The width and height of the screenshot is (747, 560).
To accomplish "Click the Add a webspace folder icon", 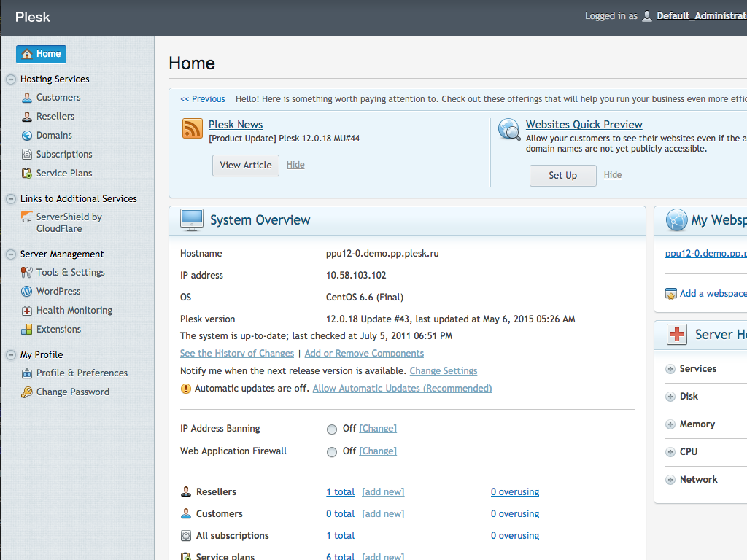I will coord(671,293).
